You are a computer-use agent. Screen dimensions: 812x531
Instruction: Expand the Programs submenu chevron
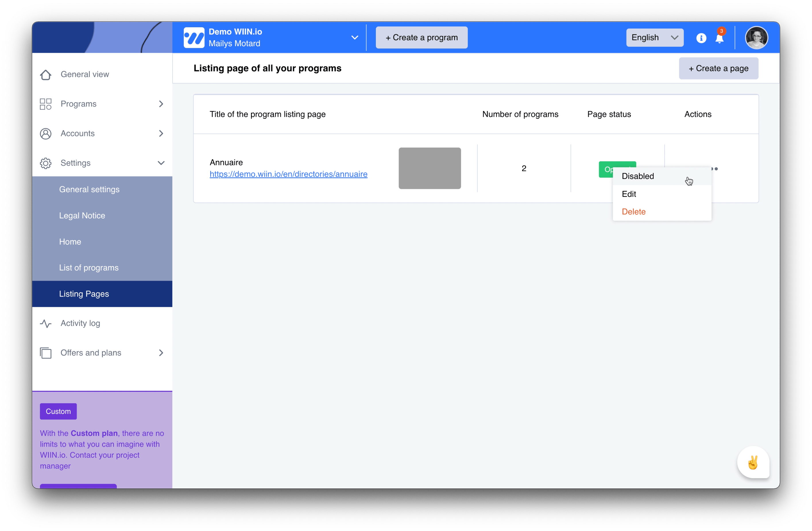pos(161,104)
